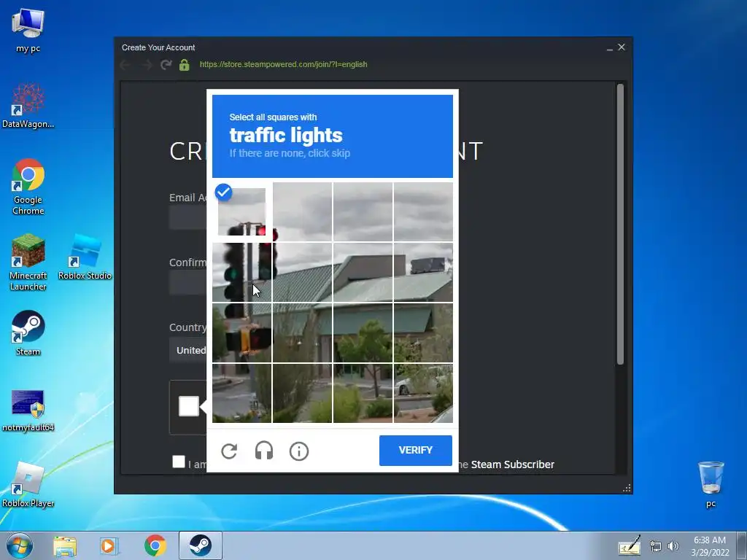Select the tile showing the dark billboard sign
Screen dimensions: 747x560
click(x=423, y=273)
